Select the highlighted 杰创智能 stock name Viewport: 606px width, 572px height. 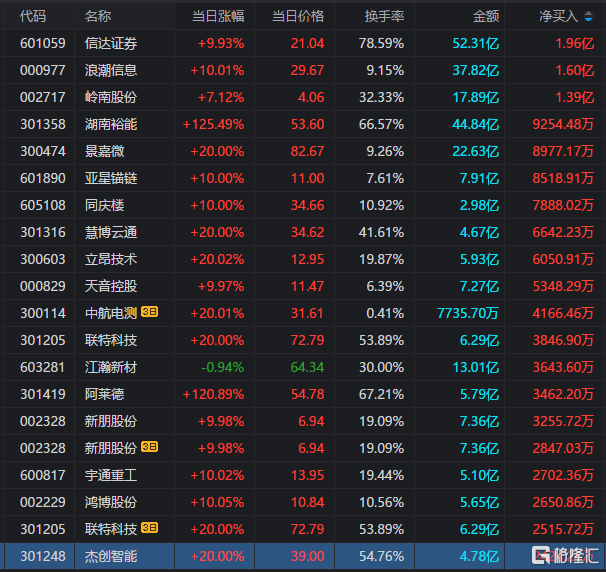click(x=111, y=557)
